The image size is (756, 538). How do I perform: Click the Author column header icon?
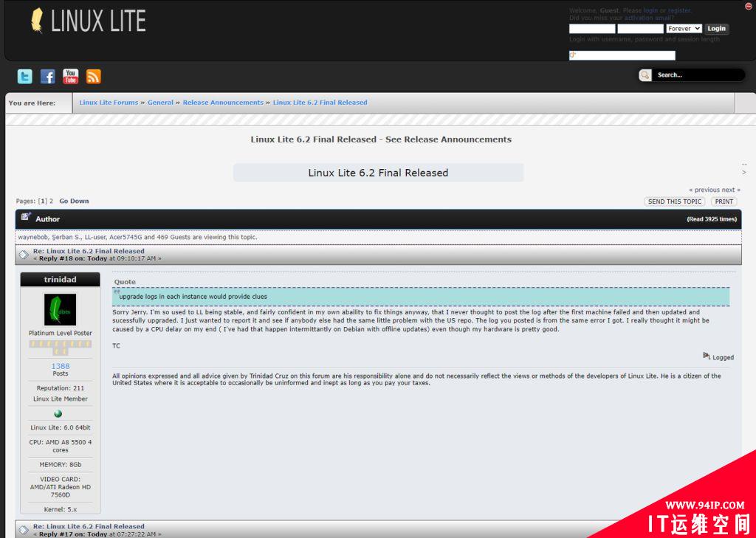26,216
